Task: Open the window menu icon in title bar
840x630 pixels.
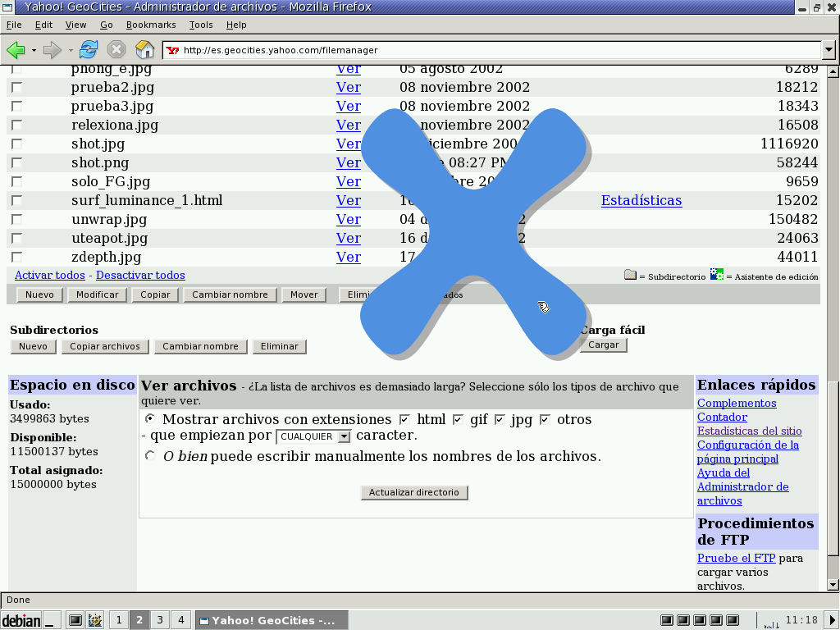Action: [x=7, y=7]
